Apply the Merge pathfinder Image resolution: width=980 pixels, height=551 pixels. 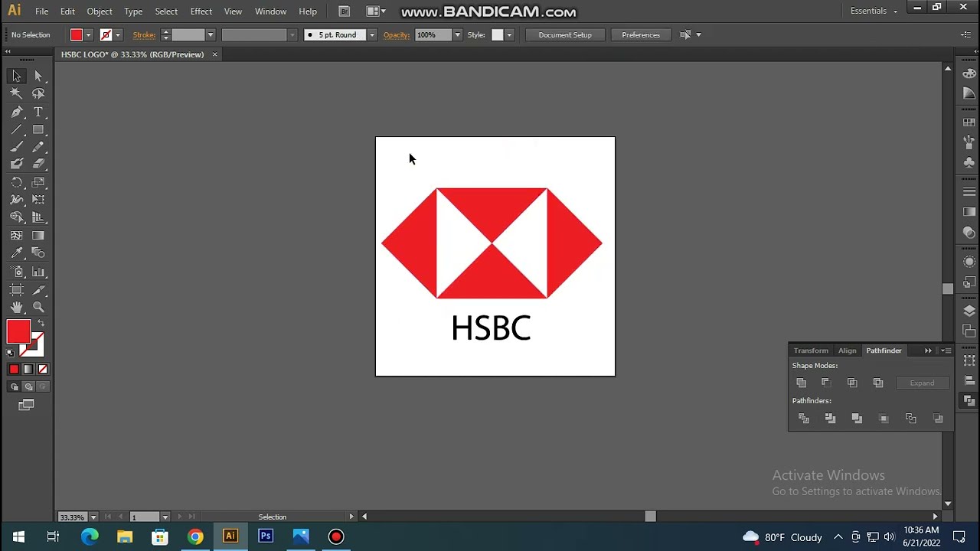[857, 418]
